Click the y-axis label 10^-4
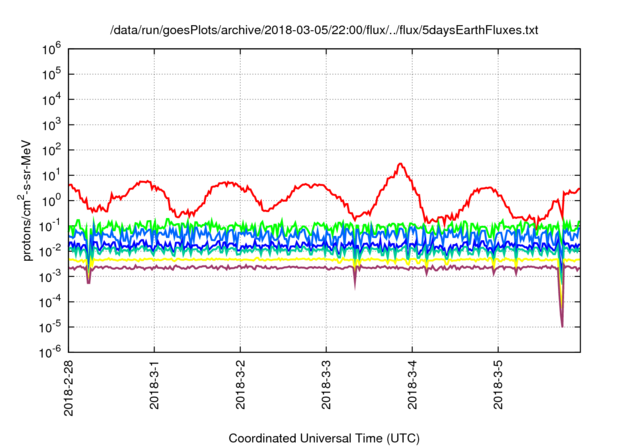This screenshot has width=640, height=448. [52, 302]
